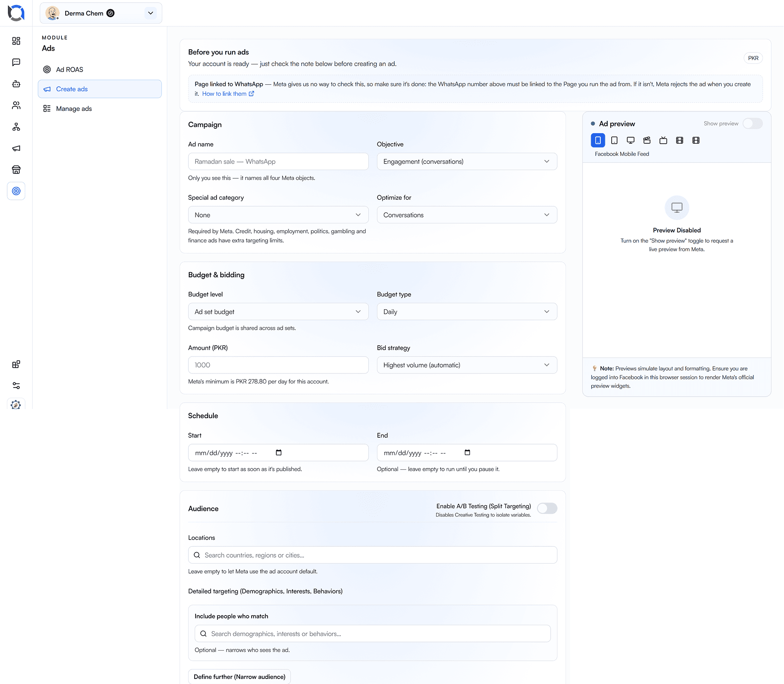This screenshot has width=784, height=684.
Task: Open the Optimize for Conversations dropdown
Action: (467, 215)
